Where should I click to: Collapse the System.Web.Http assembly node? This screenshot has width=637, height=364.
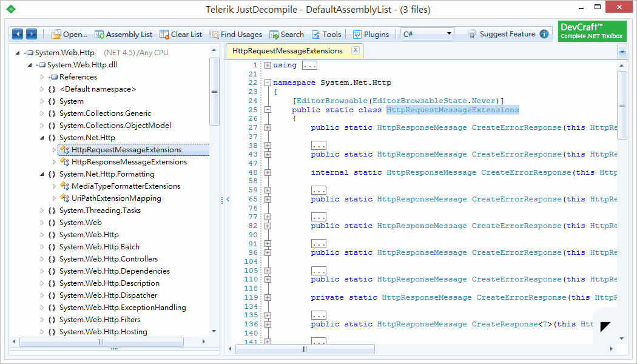click(18, 52)
